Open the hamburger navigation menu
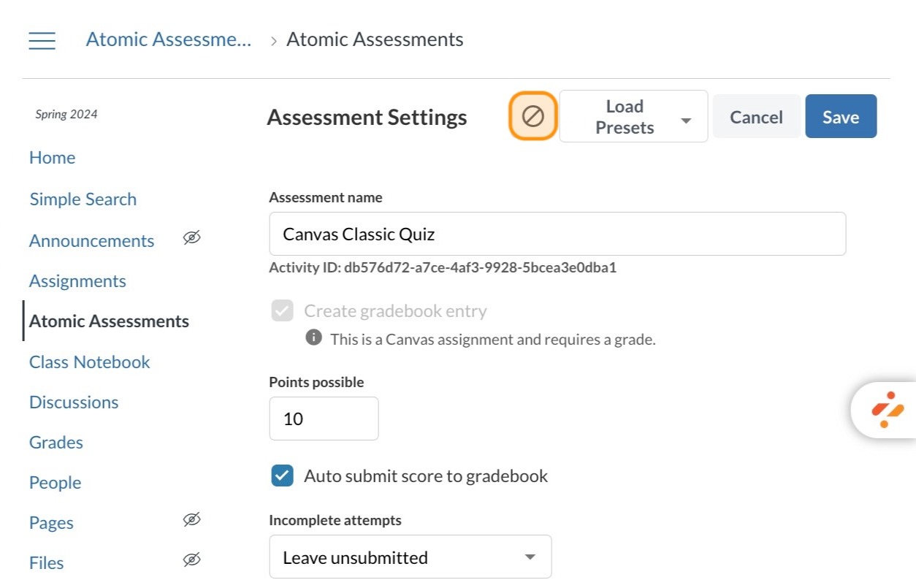Viewport: 916px width, 588px height. point(42,40)
